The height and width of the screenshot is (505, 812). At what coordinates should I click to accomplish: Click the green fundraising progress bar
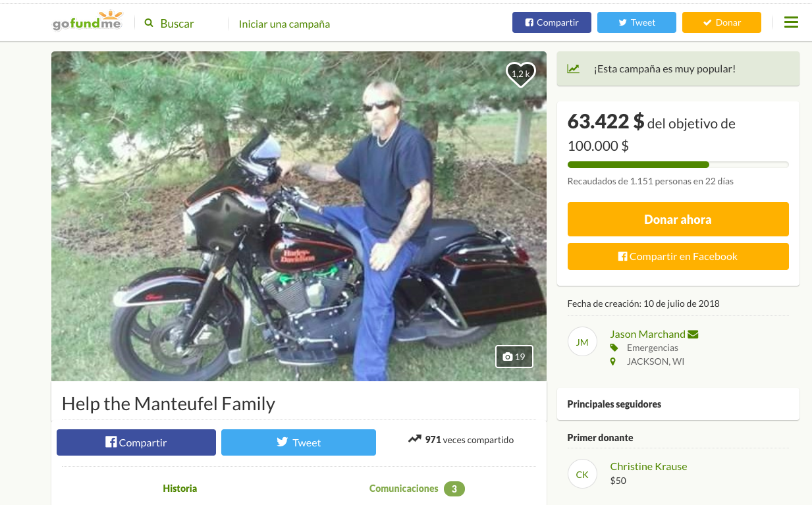pyautogui.click(x=637, y=164)
